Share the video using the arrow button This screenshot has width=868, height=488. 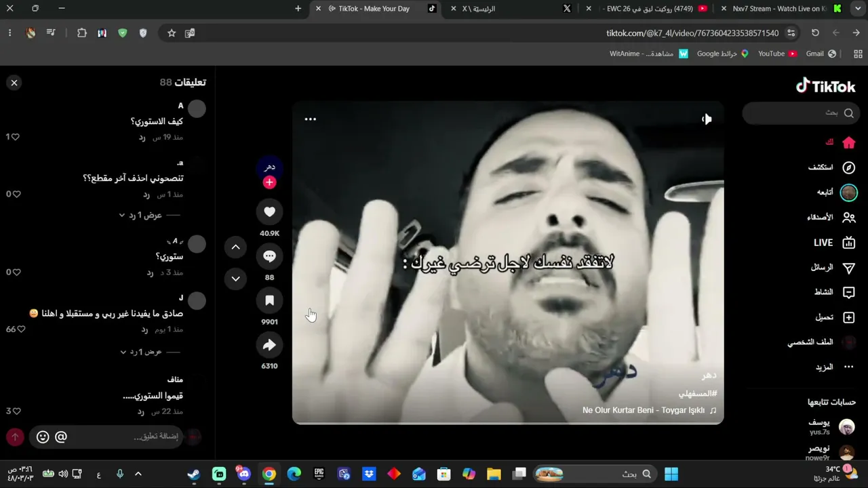pyautogui.click(x=269, y=345)
